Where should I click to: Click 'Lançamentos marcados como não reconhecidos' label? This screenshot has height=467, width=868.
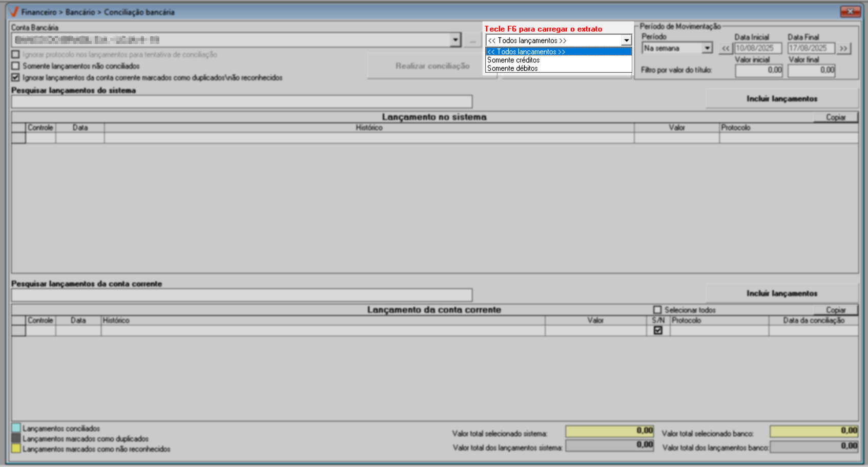(x=96, y=449)
